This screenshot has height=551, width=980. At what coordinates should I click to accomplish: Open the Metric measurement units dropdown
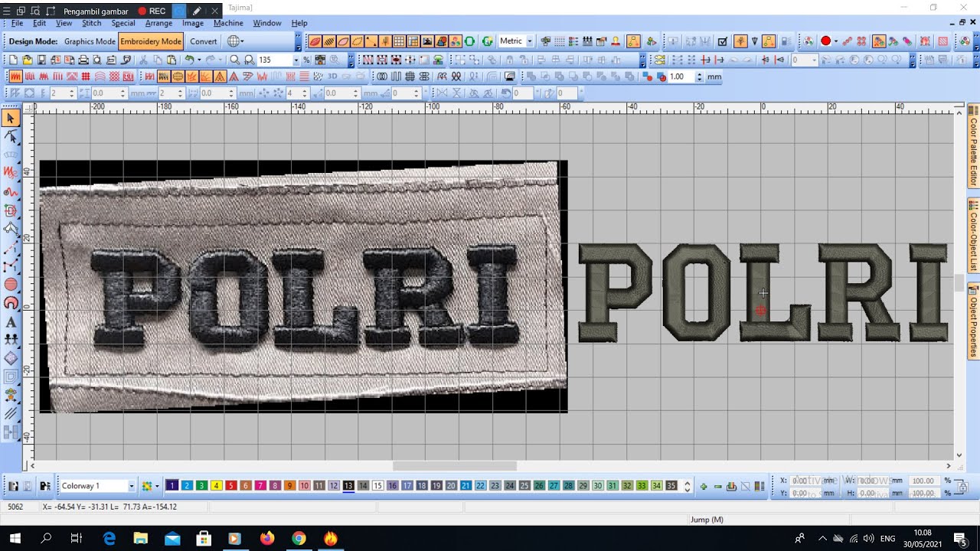pos(530,41)
